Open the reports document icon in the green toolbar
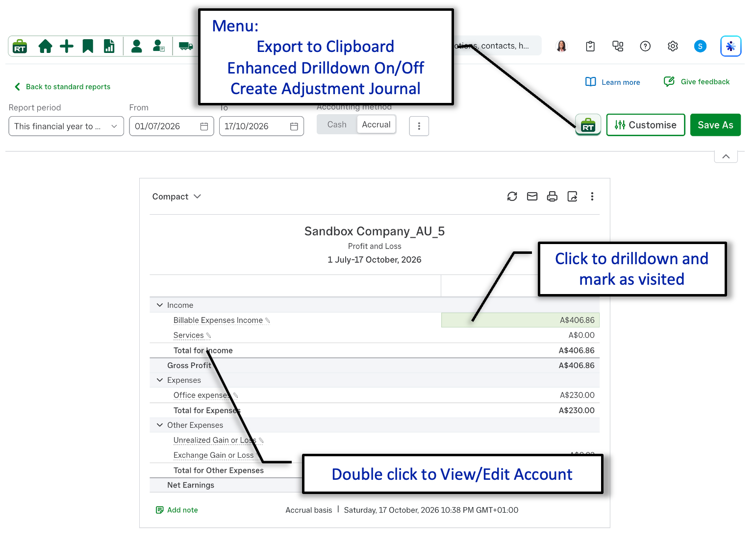The image size is (756, 543). coord(109,47)
